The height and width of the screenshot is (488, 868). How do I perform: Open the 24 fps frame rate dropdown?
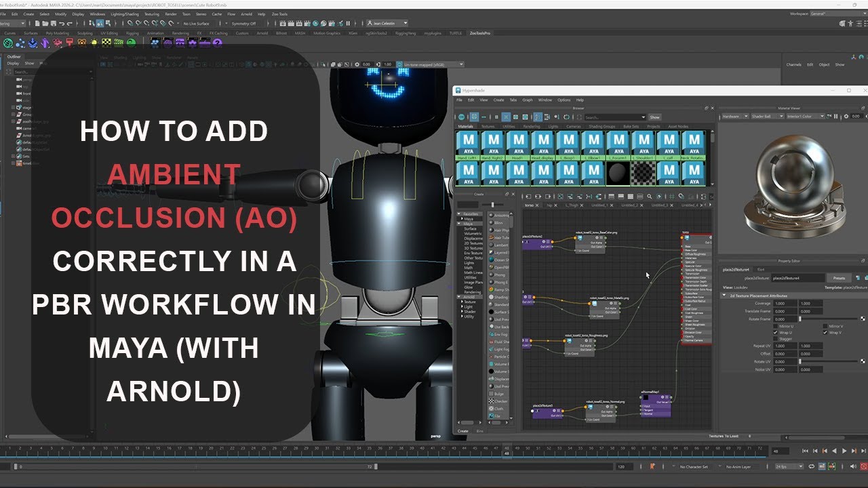(x=789, y=466)
